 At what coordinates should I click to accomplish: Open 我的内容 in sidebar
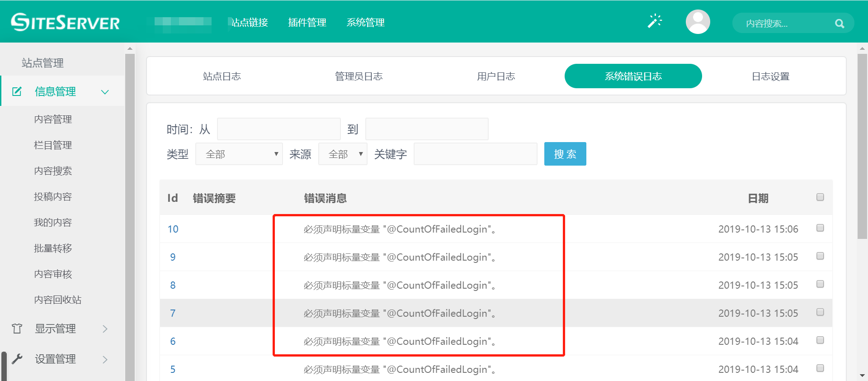click(53, 222)
